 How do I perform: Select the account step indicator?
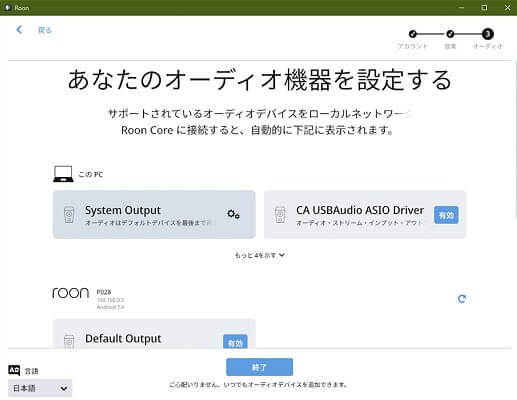pyautogui.click(x=413, y=34)
